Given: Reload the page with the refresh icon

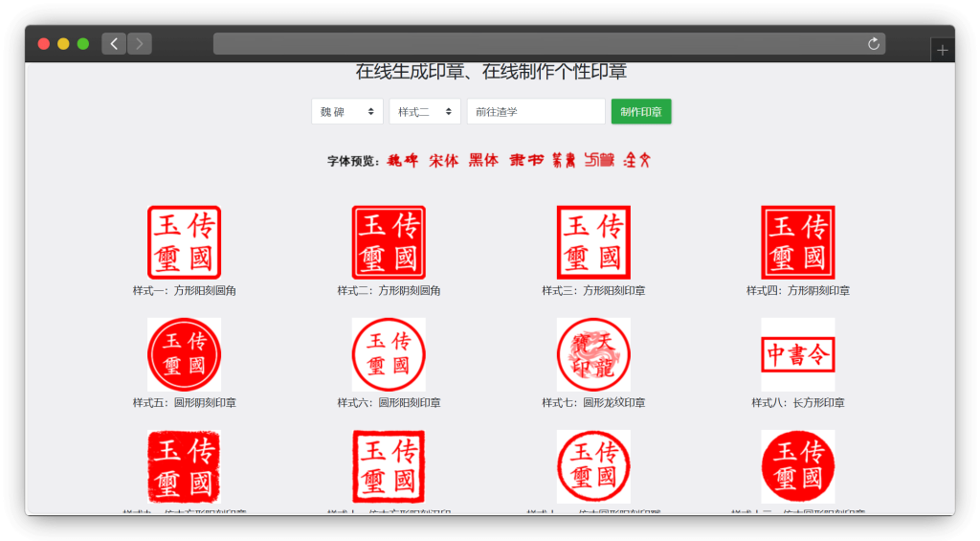Looking at the screenshot, I should (873, 44).
